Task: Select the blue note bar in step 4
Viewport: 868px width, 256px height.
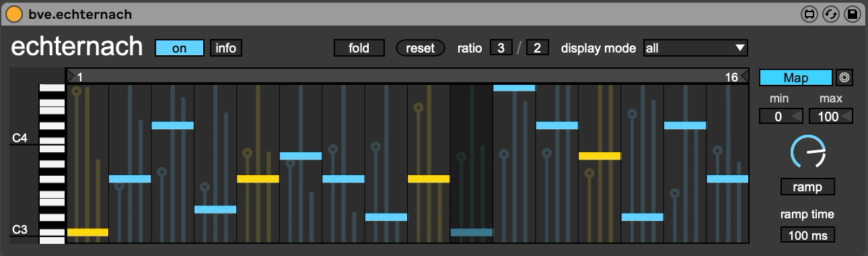Action: click(x=215, y=210)
